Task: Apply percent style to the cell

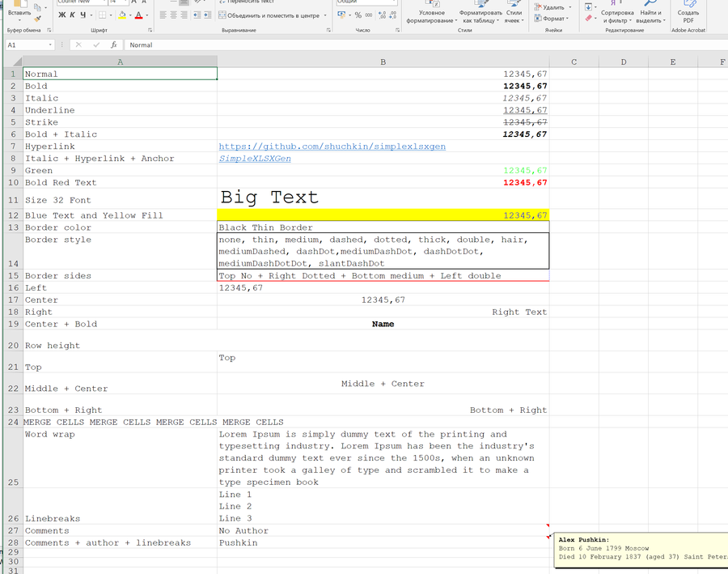Action: coord(358,15)
